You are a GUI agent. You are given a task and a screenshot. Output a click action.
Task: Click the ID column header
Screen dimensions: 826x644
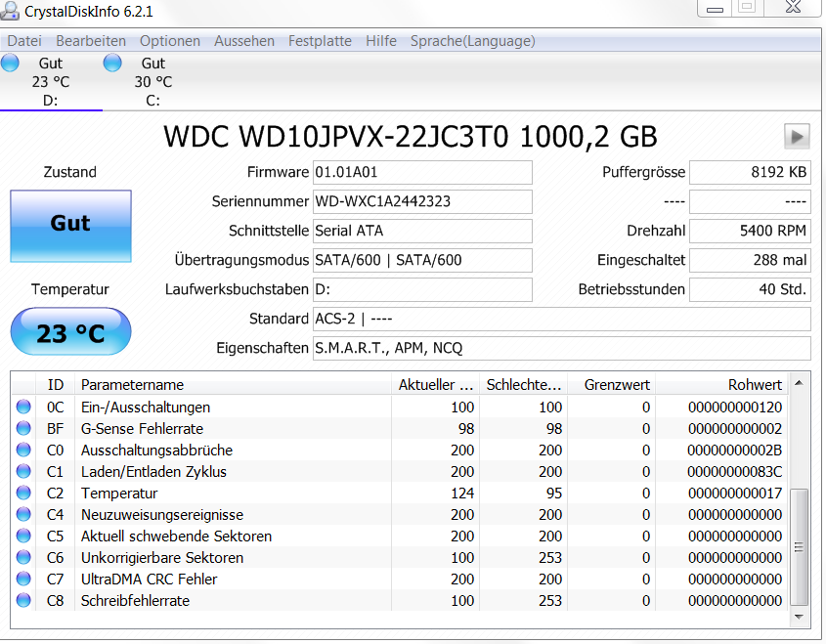tap(56, 384)
